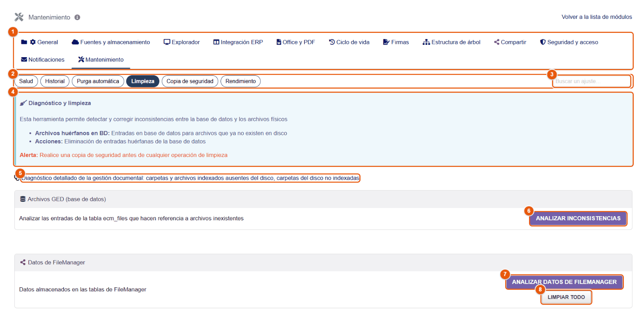Follow the Volver a la lista de módulos link
Viewport: 644px width, 314px height.
coord(597,17)
